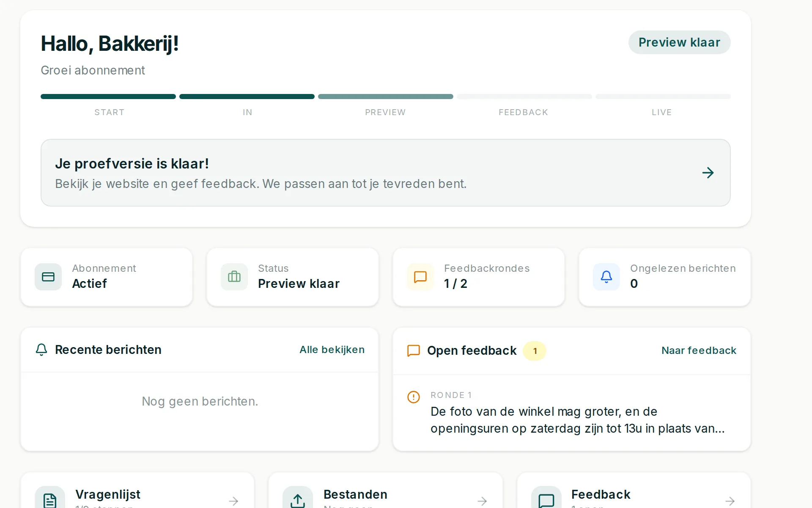Screen dimensions: 812x508
Task: Click the arrow on the Bestanden card
Action: pos(482,501)
